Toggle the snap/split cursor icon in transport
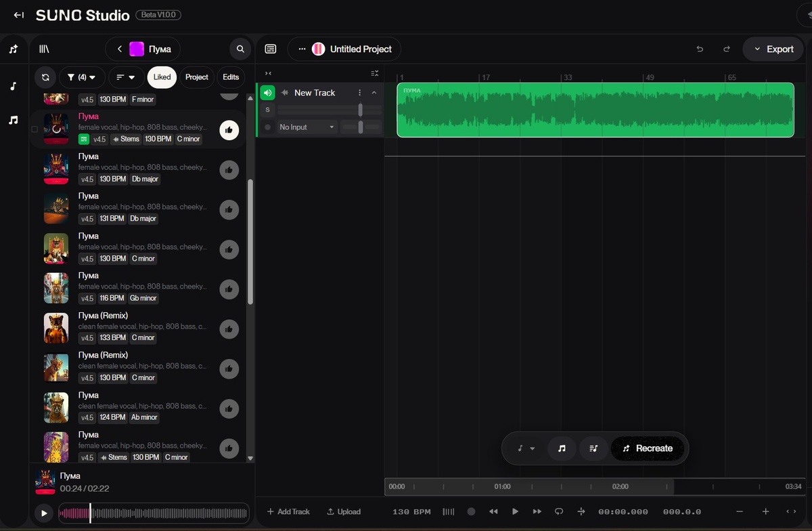 pos(581,512)
